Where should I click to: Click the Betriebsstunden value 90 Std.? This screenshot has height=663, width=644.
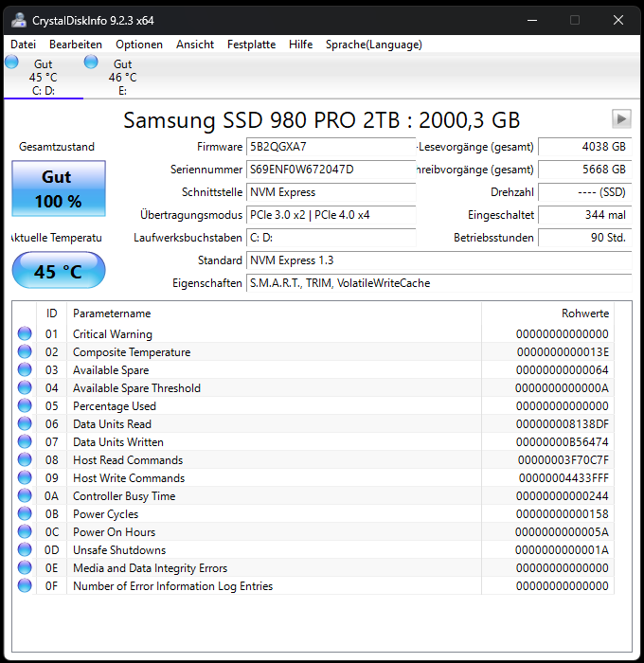pyautogui.click(x=584, y=238)
